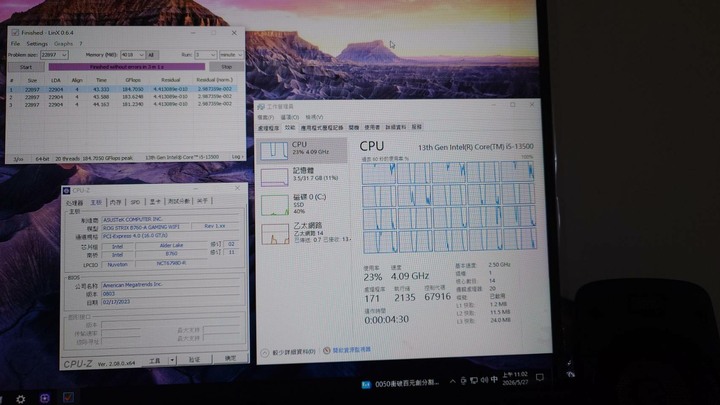Switch to Task Manager 使用者 users tab
720x405 pixels.
372,127
